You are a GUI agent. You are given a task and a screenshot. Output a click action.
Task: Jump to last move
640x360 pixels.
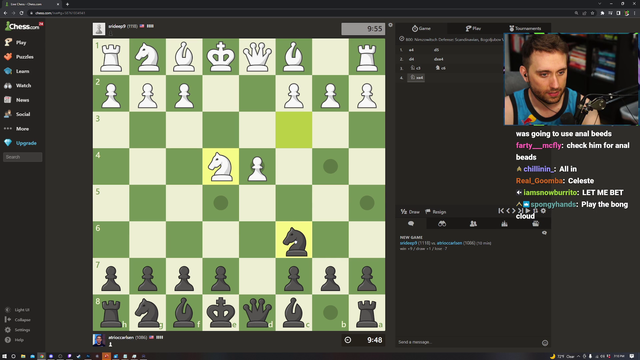click(520, 211)
